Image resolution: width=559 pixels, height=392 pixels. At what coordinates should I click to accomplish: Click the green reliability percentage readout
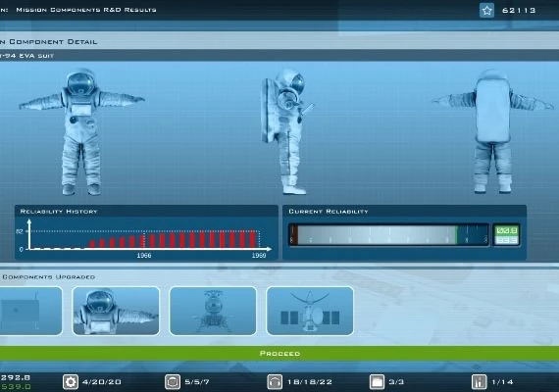[506, 231]
